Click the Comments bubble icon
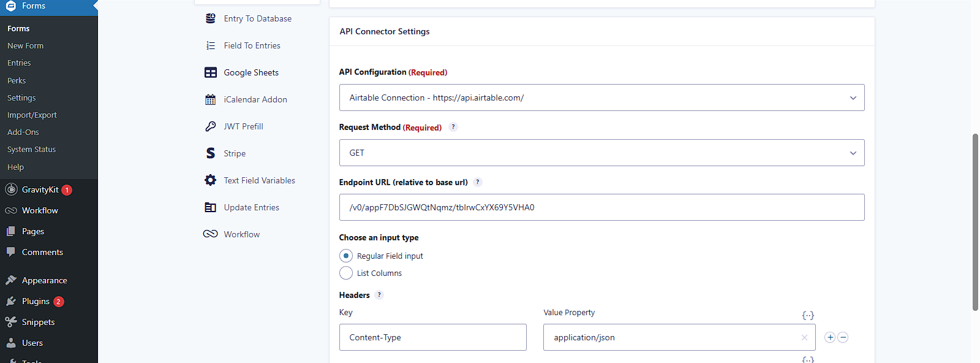980x363 pixels. click(11, 252)
